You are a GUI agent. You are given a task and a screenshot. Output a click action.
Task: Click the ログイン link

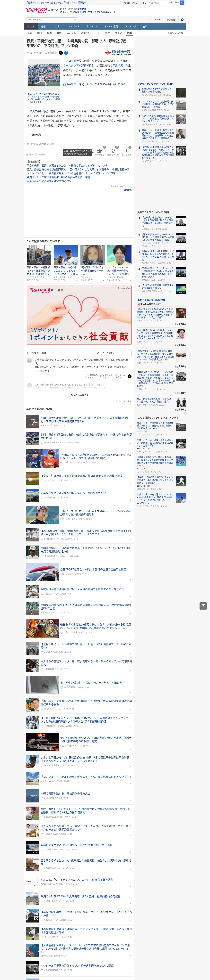[64, 12]
